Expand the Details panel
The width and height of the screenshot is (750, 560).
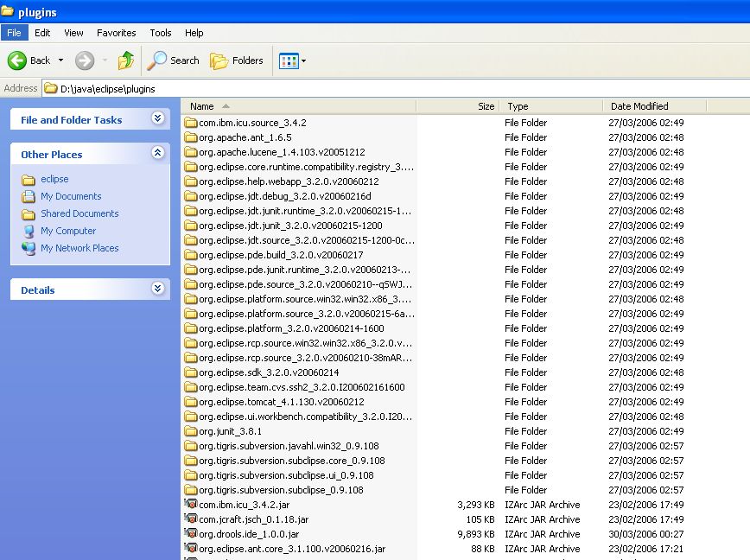click(x=157, y=289)
